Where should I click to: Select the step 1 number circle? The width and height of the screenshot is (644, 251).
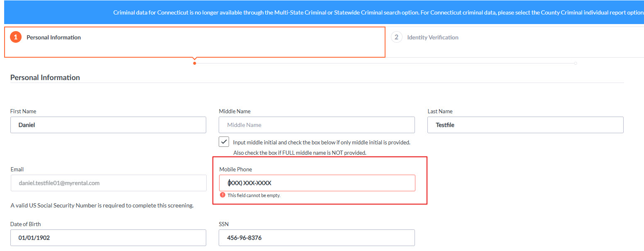click(x=16, y=37)
